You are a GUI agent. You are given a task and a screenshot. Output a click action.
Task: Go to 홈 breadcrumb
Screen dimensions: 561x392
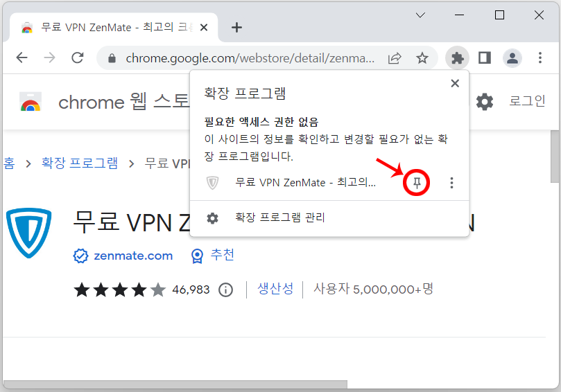9,163
